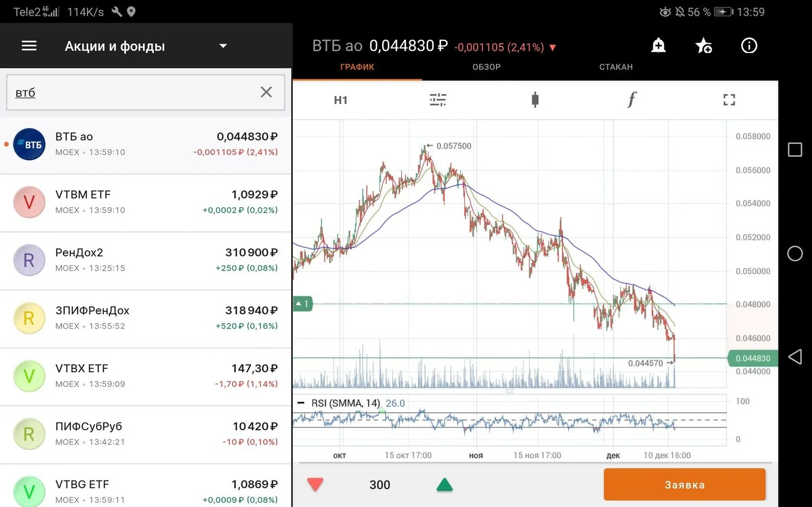Add price alert bell icon
The height and width of the screenshot is (507, 812).
click(658, 45)
